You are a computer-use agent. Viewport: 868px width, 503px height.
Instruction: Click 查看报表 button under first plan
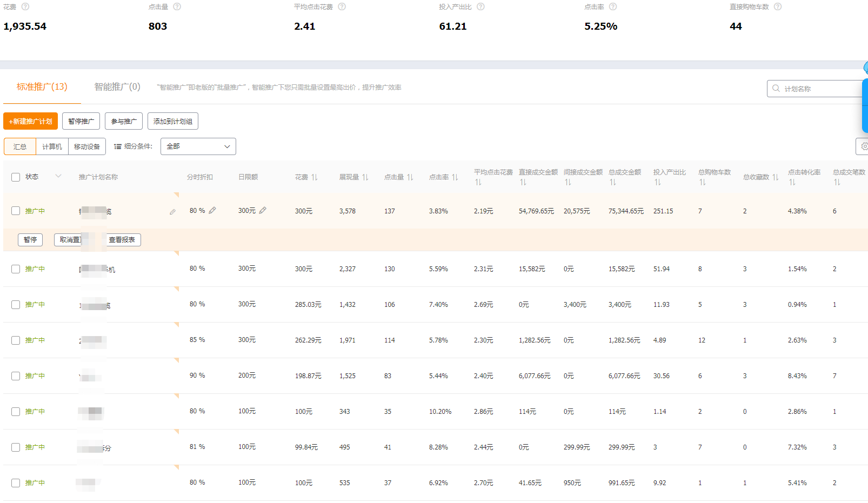[122, 240]
